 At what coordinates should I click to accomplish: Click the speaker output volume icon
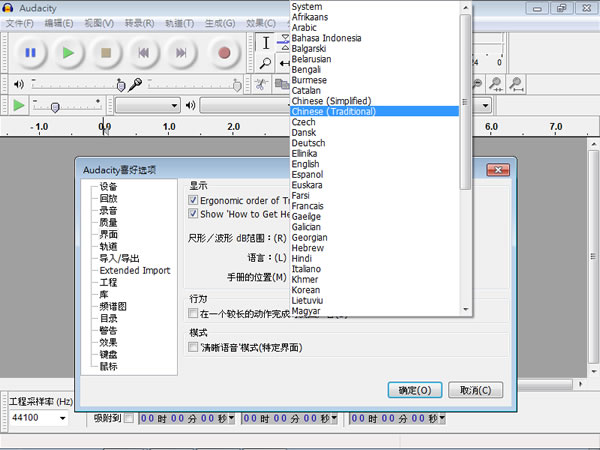(x=18, y=84)
